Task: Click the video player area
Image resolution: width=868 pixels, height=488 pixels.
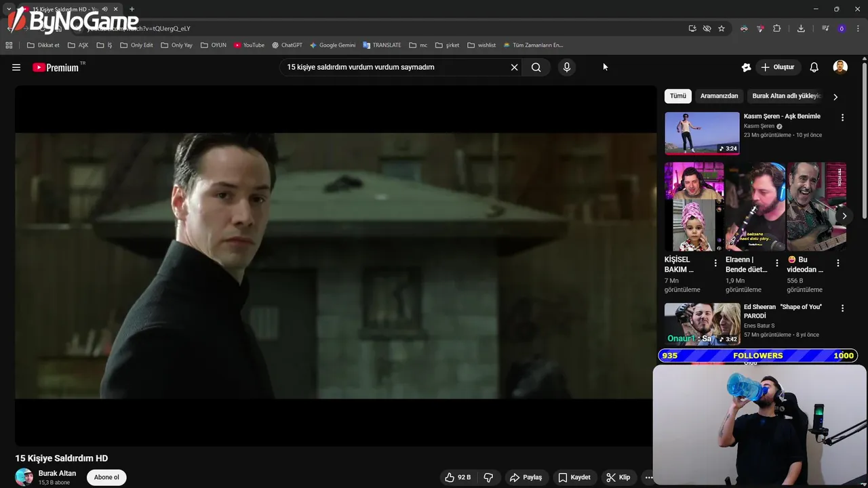Action: (x=336, y=266)
